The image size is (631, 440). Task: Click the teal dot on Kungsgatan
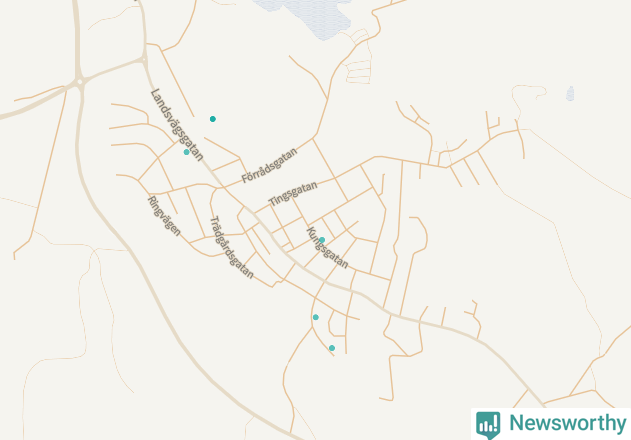[x=322, y=240]
